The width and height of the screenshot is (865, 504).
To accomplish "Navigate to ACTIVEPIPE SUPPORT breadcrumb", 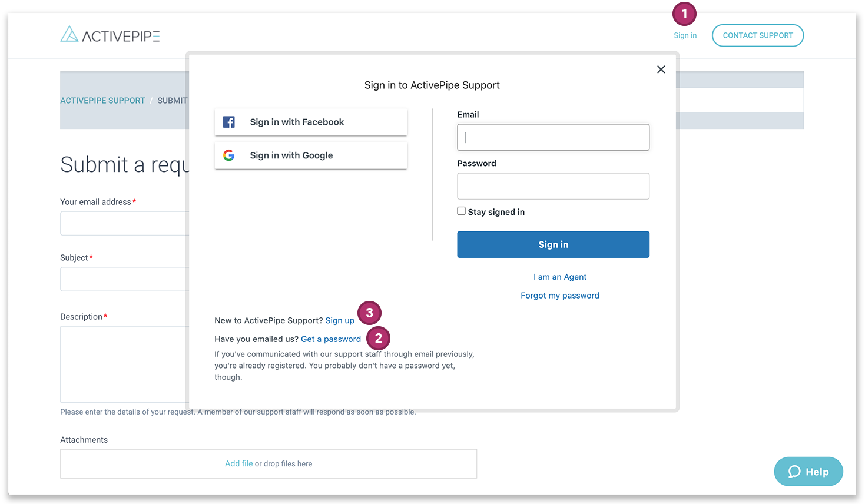I will pos(102,100).
